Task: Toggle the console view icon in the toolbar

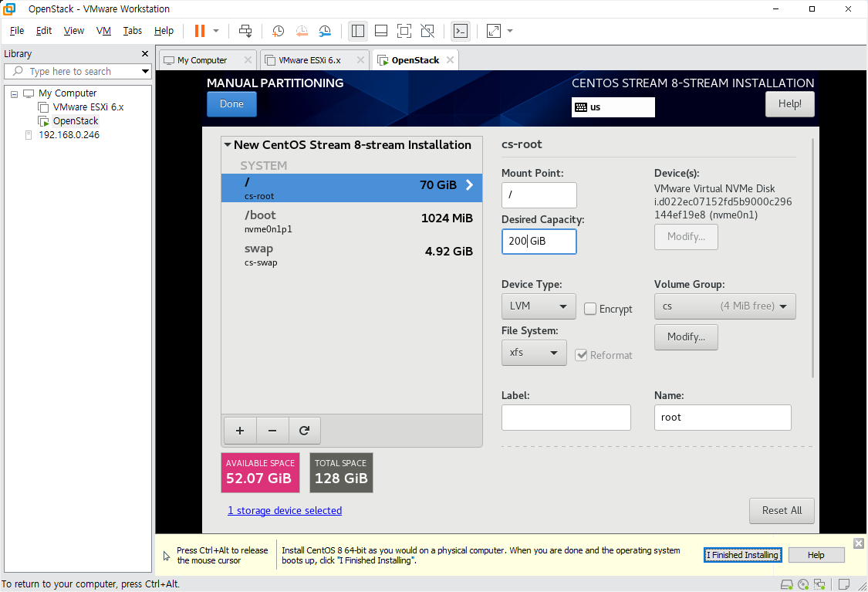Action: pos(461,31)
